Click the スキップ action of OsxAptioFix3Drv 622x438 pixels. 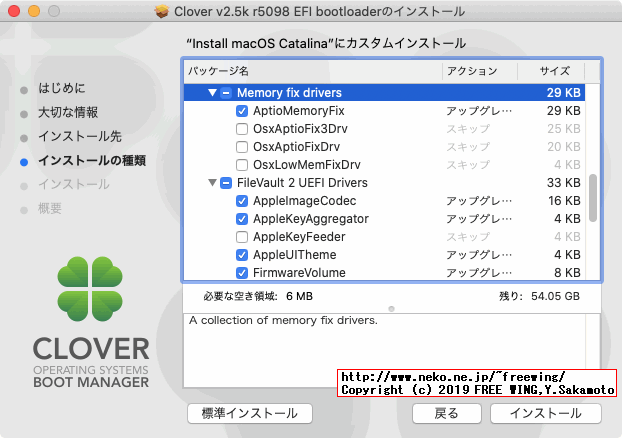(x=468, y=129)
